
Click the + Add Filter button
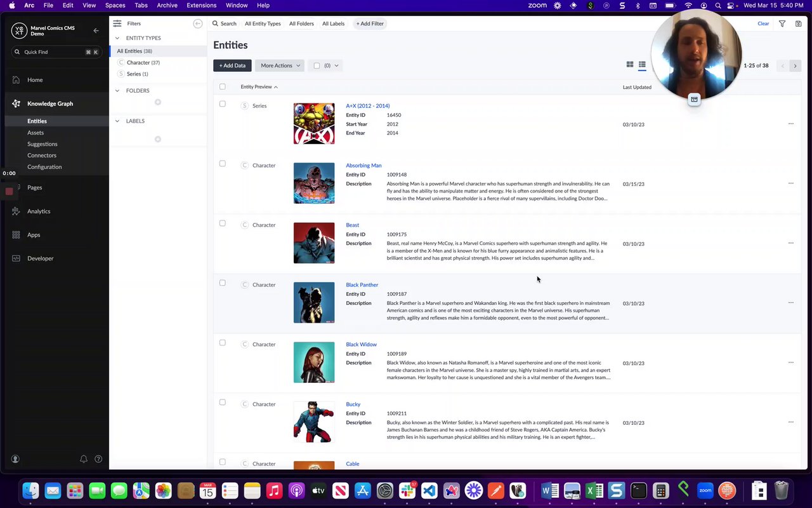(x=370, y=23)
